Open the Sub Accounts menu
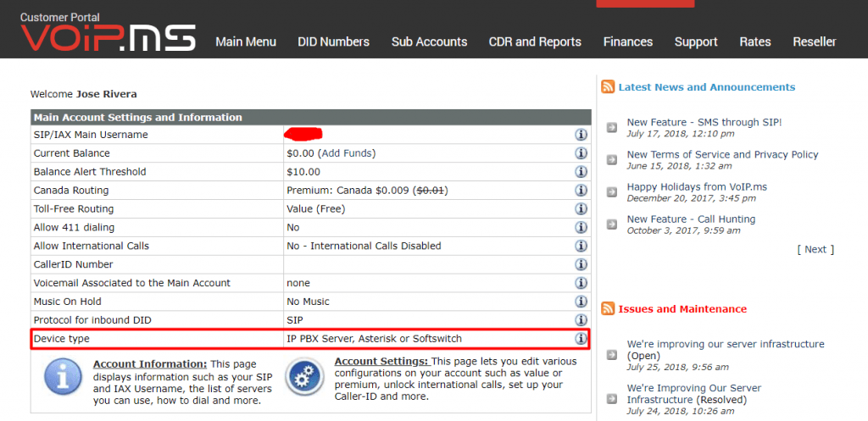 429,42
